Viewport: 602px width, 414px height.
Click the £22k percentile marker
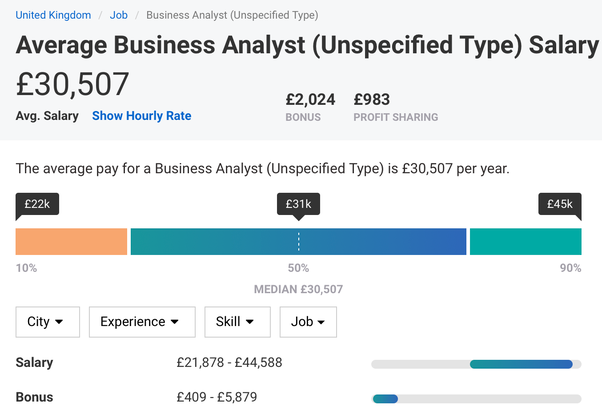tap(38, 204)
